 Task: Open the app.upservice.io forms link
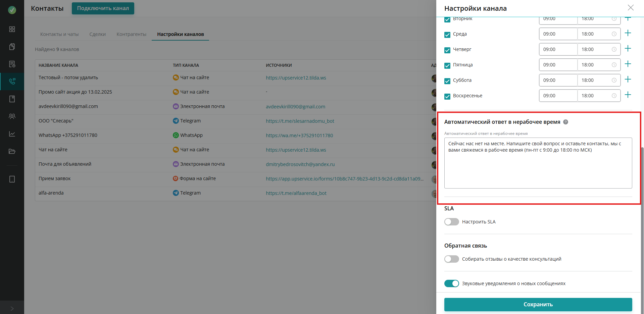point(345,179)
